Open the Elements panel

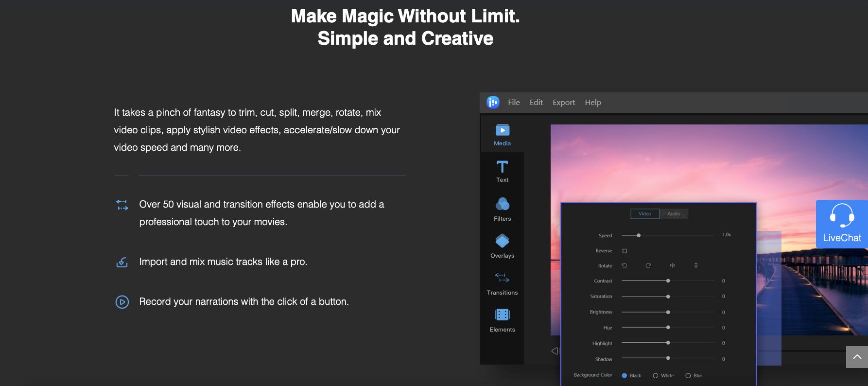coord(502,320)
